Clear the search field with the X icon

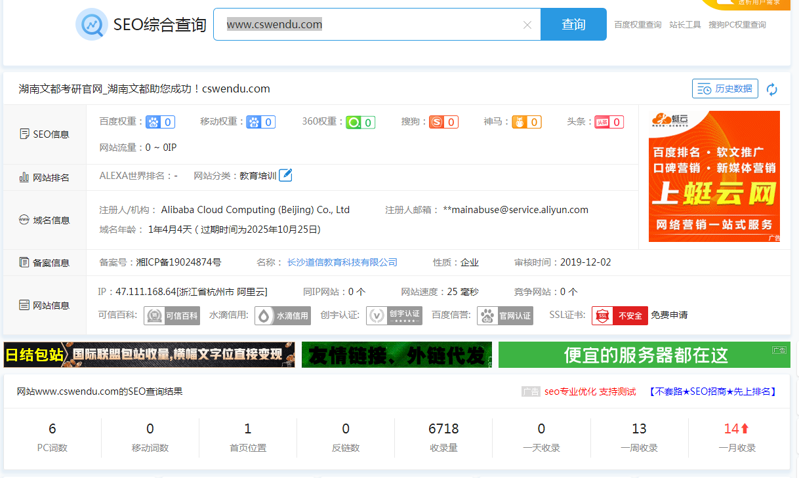[x=527, y=24]
